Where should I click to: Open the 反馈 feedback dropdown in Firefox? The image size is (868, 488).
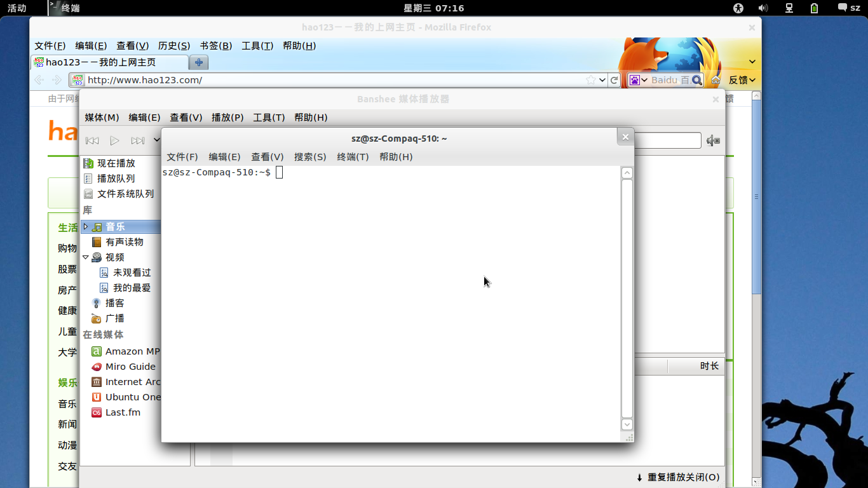point(742,80)
